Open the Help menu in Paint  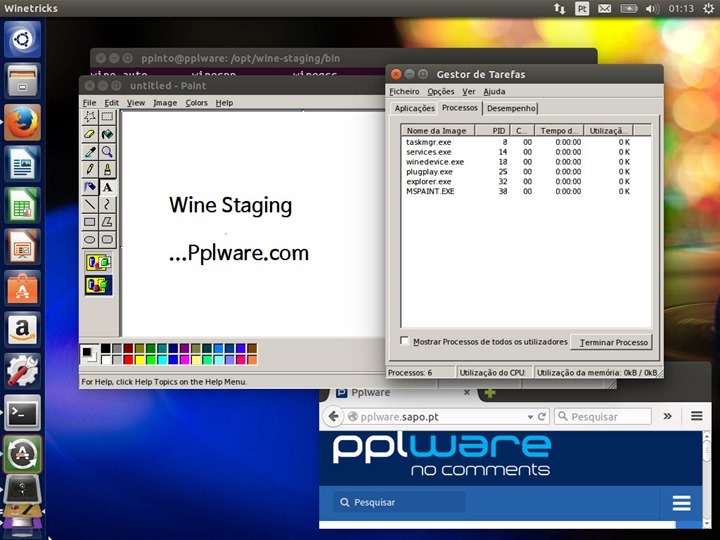tap(224, 103)
